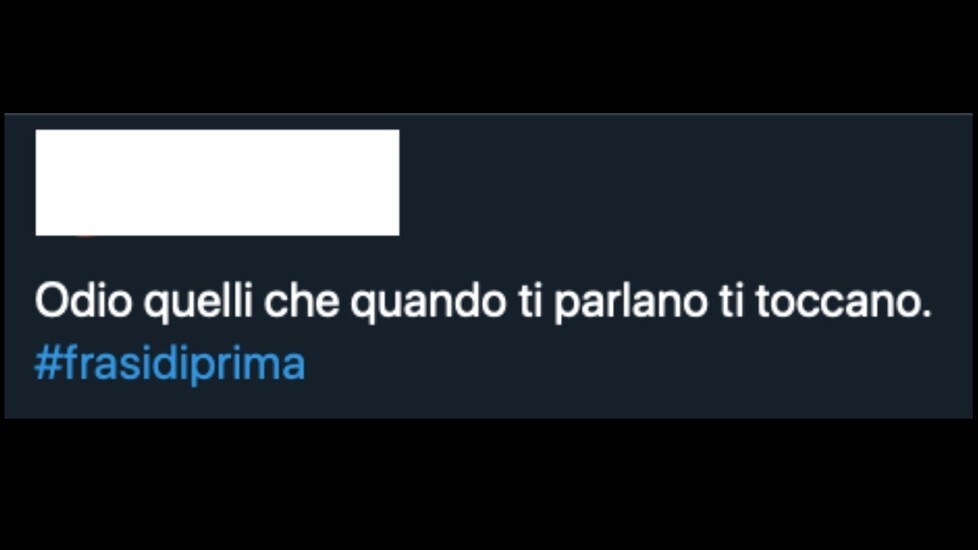This screenshot has width=978, height=550.
Task: Click the # symbol of the hashtag
Action: click(x=47, y=363)
